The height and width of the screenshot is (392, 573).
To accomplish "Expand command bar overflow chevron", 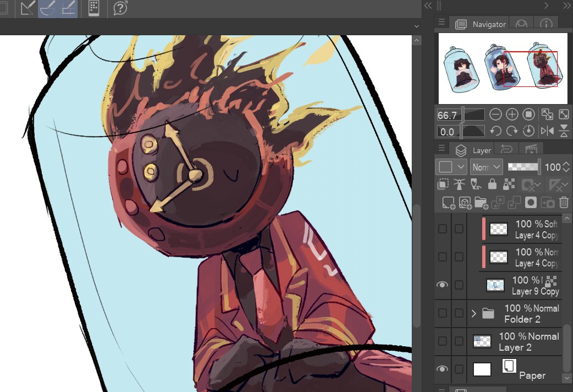I will click(416, 26).
